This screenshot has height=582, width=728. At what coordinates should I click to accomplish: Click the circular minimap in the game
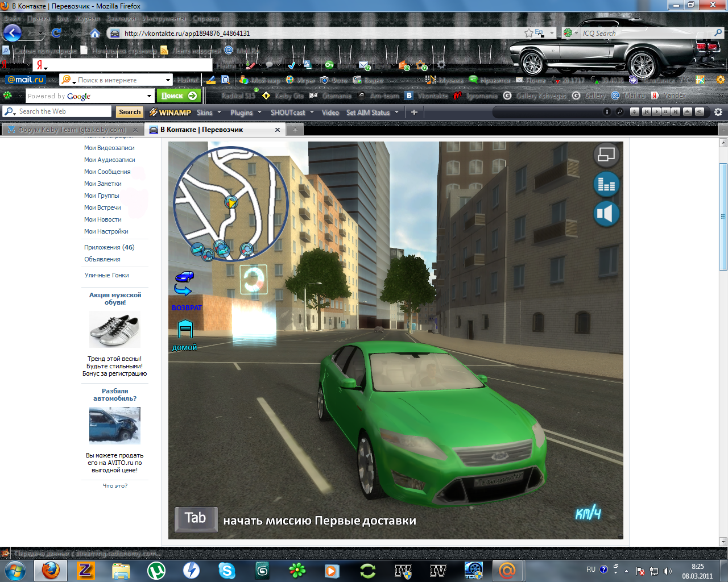pyautogui.click(x=231, y=204)
